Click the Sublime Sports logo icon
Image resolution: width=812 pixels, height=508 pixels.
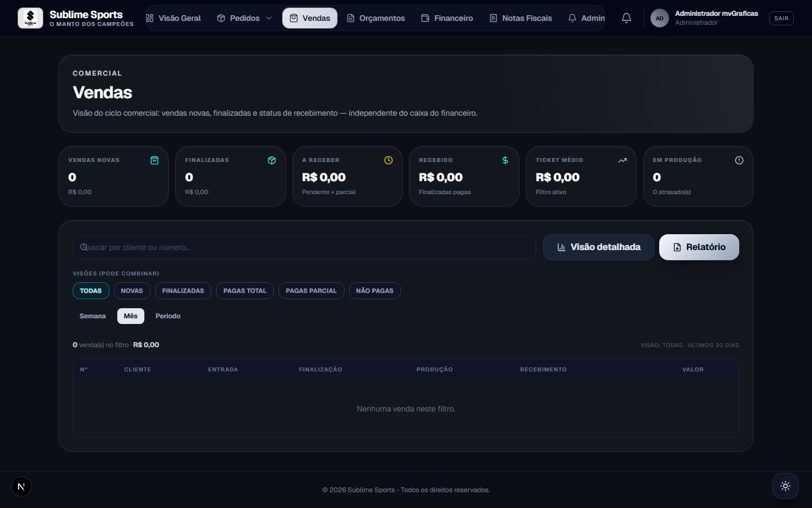30,18
